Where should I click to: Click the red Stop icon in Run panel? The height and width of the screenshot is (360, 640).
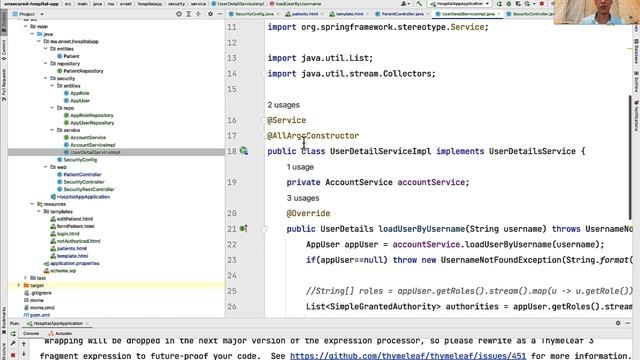pos(13,356)
